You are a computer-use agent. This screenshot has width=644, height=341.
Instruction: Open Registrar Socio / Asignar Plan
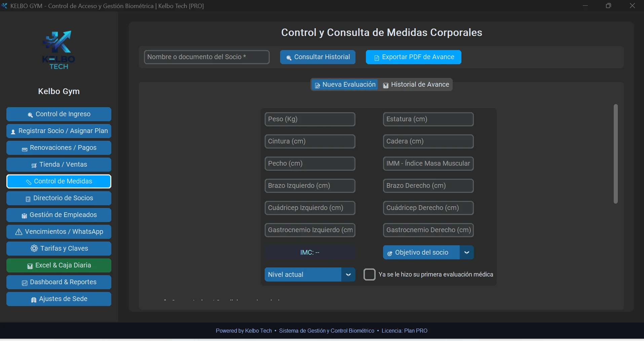59,131
